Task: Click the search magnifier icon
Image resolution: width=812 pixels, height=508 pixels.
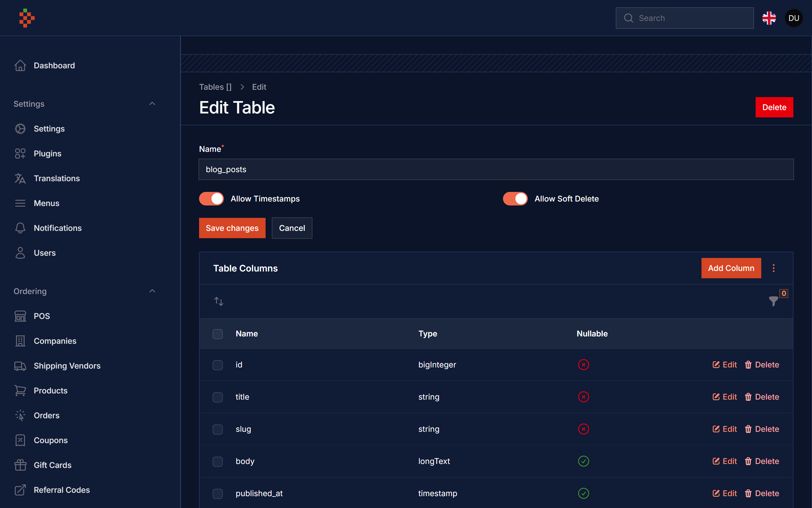Action: point(628,18)
